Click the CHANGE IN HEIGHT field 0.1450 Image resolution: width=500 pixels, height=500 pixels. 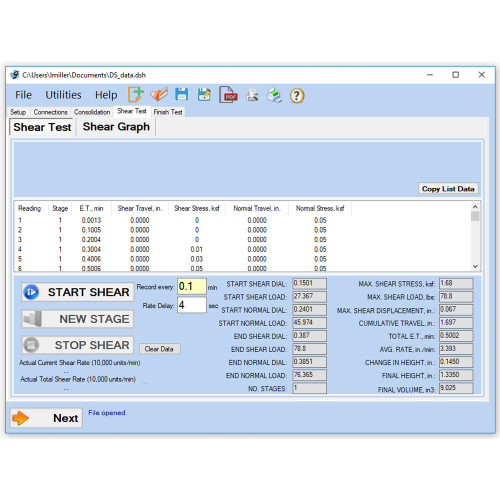click(x=456, y=362)
